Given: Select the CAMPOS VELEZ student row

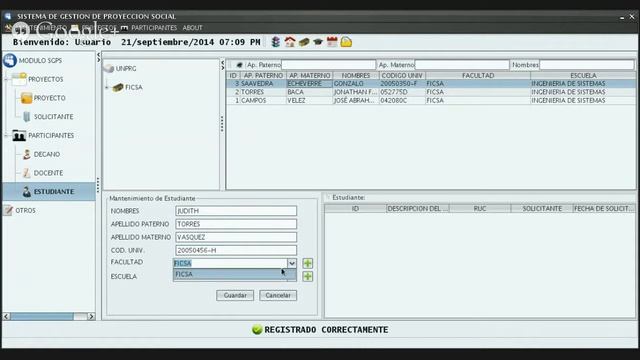Looking at the screenshot, I should [x=431, y=100].
